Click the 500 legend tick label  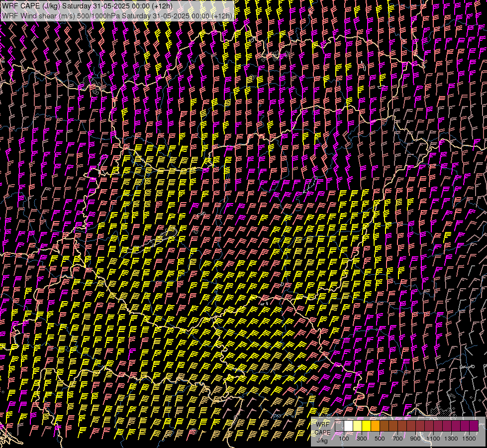tap(380, 439)
